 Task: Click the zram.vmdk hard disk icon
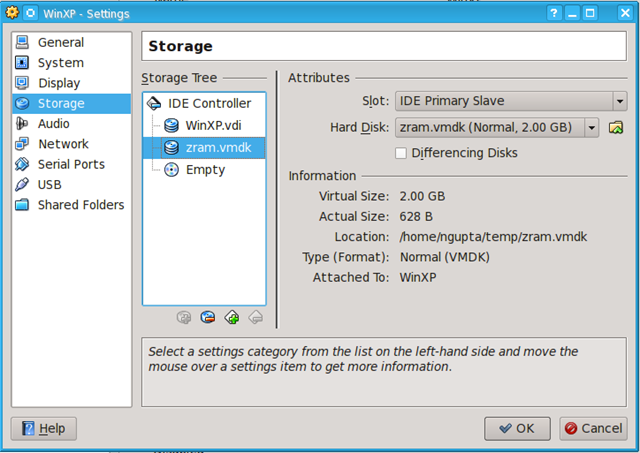171,148
